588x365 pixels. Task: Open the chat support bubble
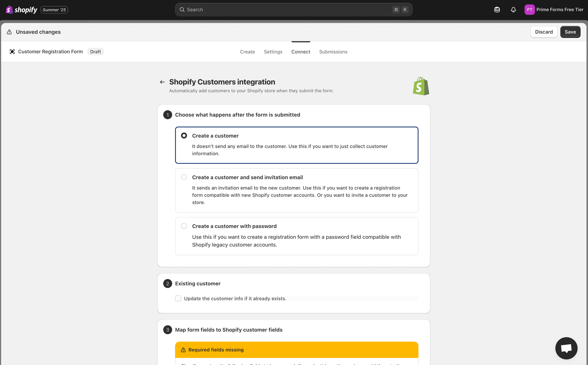(x=566, y=348)
